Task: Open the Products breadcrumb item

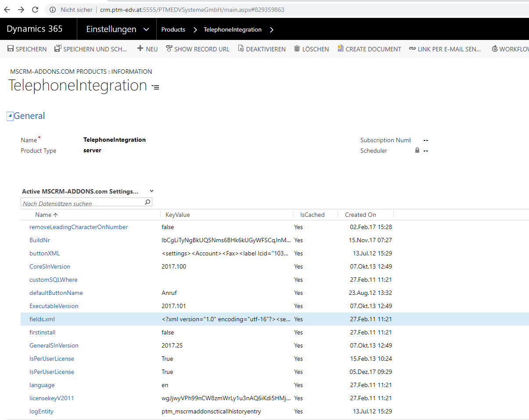Action: coord(173,29)
